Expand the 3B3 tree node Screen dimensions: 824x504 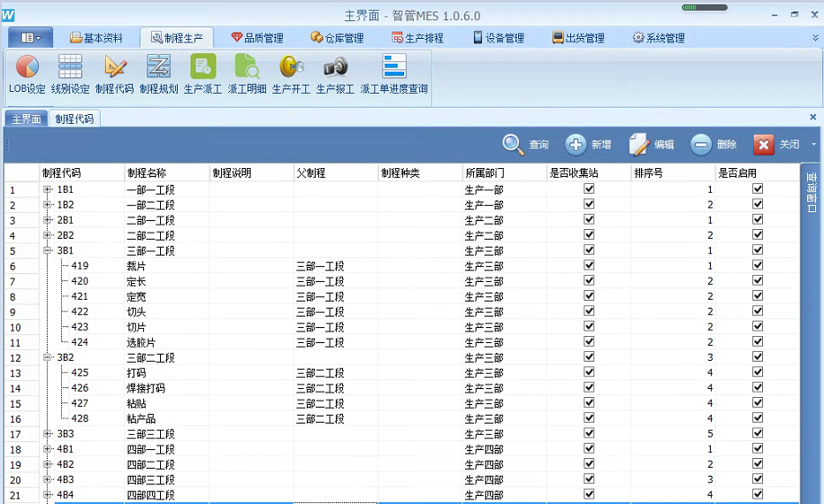pyautogui.click(x=47, y=433)
